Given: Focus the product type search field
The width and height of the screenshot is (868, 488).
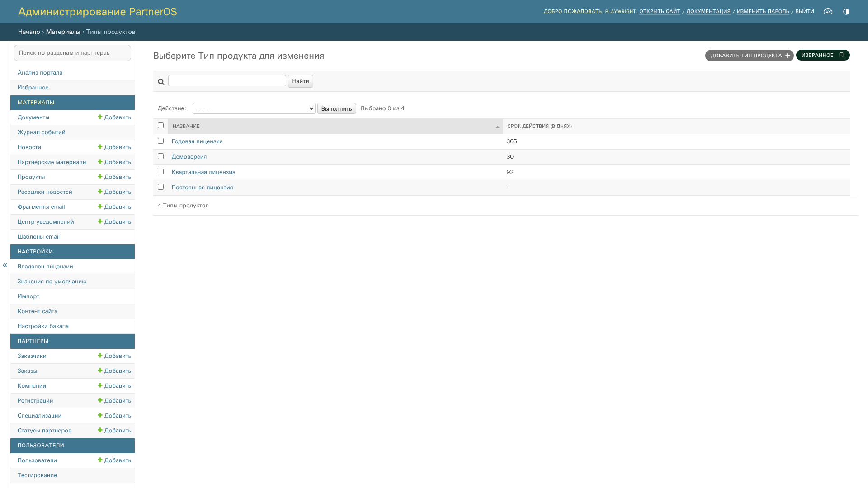Looking at the screenshot, I should [x=227, y=81].
